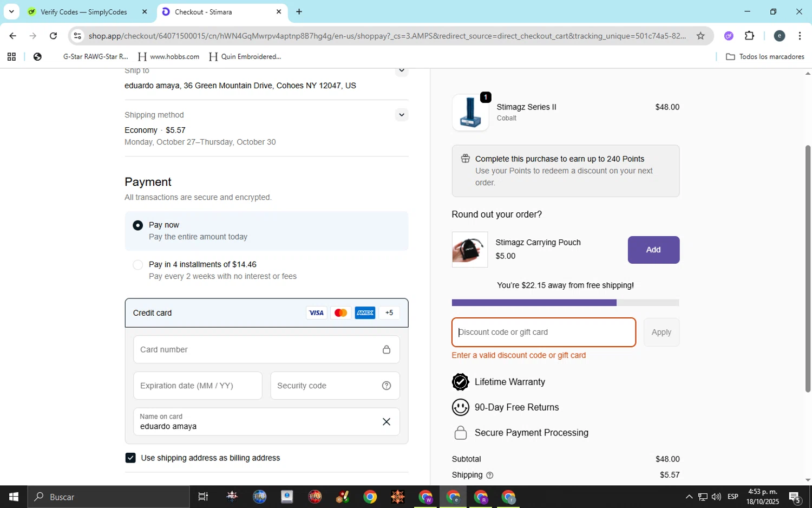This screenshot has width=812, height=508.
Task: Click the 90-Day Free Returns smiley icon
Action: click(x=460, y=407)
